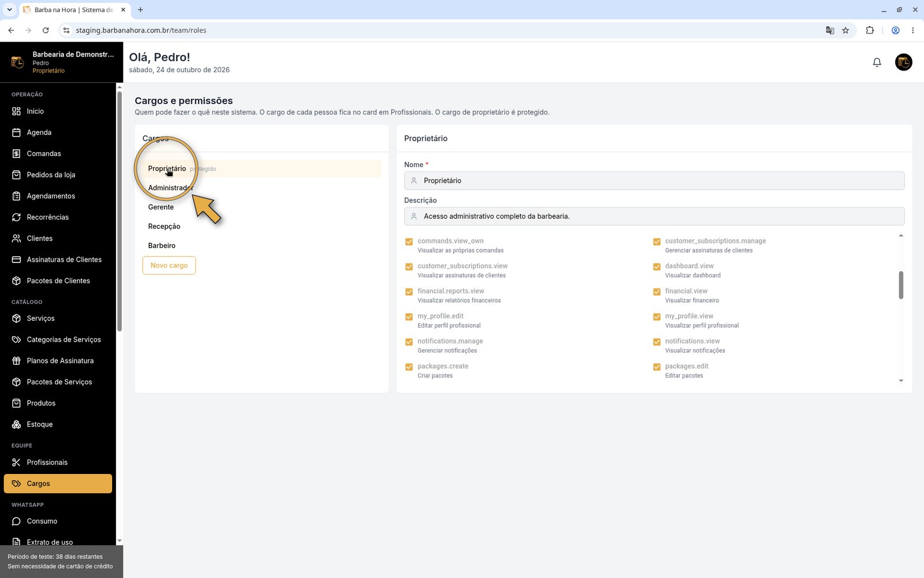Click the Categorias de Serviços tags icon
The width and height of the screenshot is (924, 578).
16,339
